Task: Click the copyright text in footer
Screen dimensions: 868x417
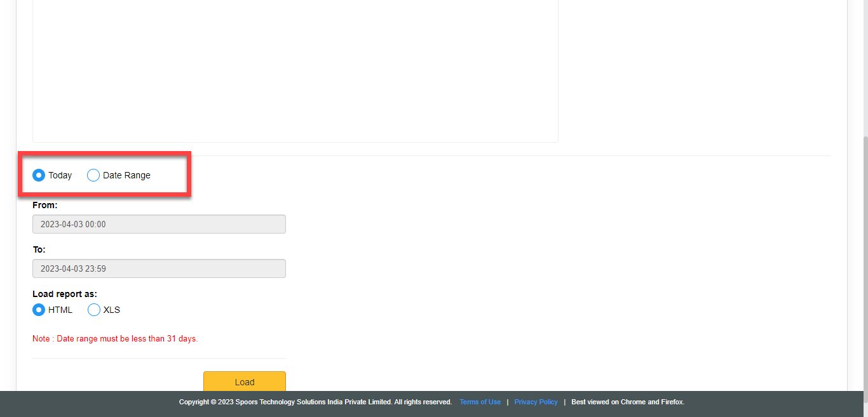Action: 315,402
